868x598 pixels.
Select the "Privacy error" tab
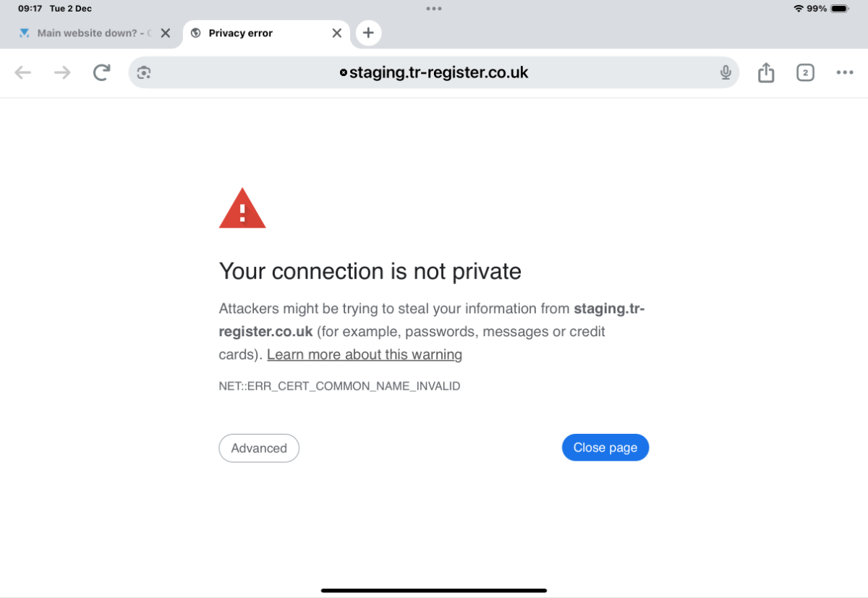(x=246, y=33)
